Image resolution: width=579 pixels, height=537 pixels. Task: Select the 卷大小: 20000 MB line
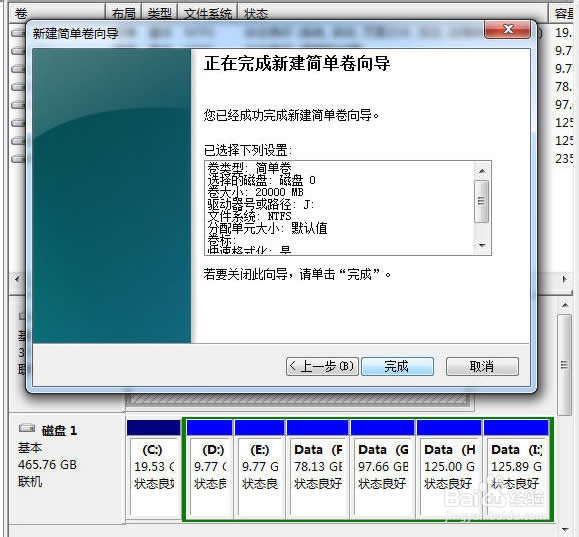click(255, 192)
